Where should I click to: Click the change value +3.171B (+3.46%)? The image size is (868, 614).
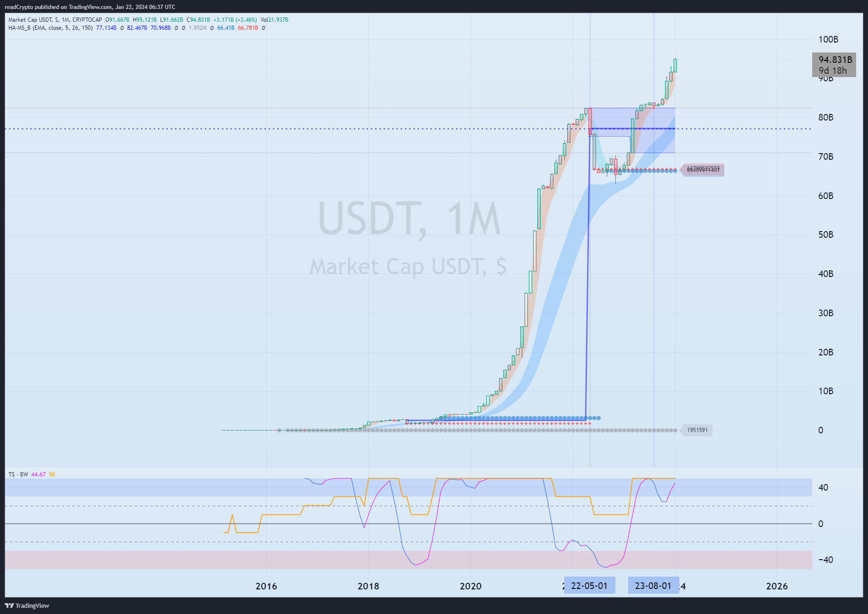coord(235,20)
